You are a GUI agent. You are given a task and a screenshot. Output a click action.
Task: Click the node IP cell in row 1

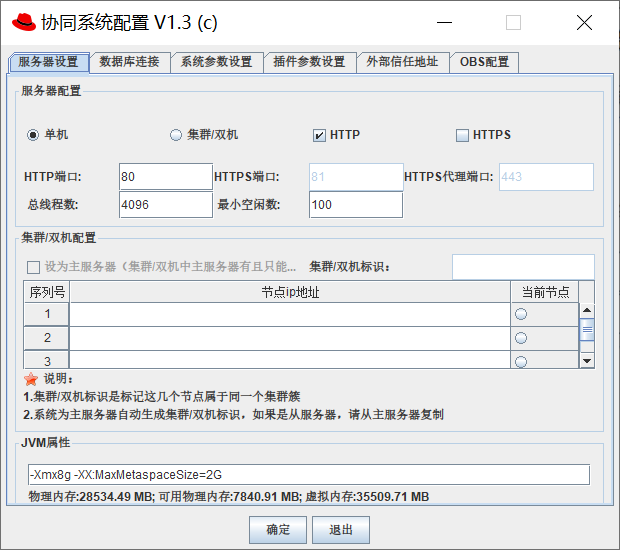pos(290,314)
